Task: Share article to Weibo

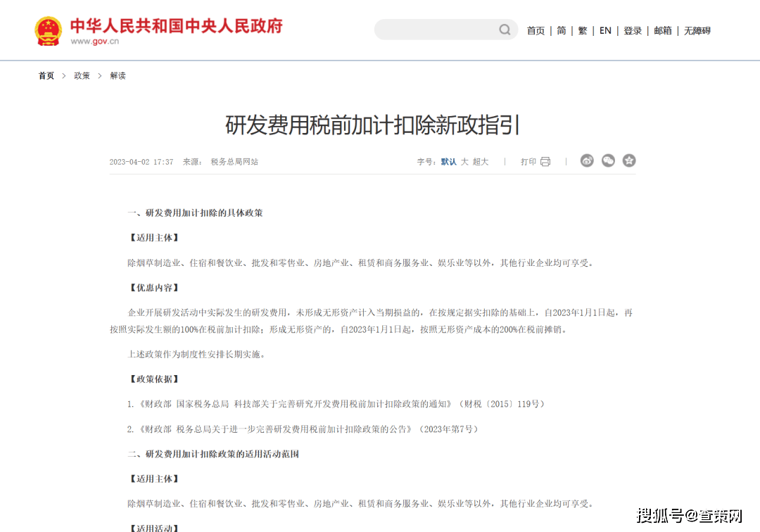Action: point(587,161)
